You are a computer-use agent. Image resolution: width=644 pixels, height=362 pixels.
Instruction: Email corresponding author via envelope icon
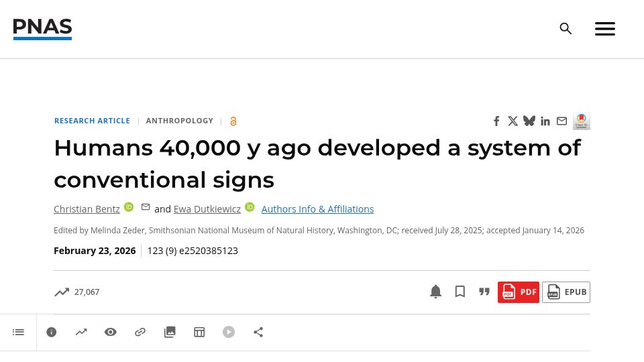tap(146, 207)
